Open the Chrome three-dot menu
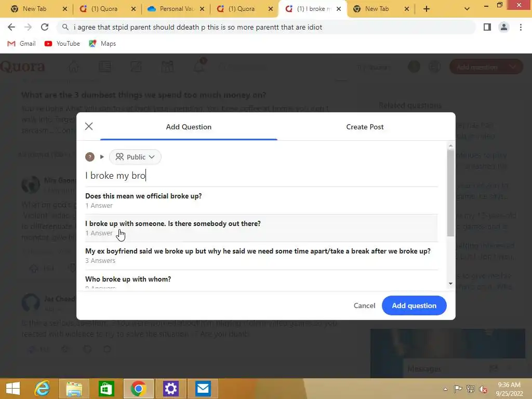The image size is (532, 399). [521, 27]
